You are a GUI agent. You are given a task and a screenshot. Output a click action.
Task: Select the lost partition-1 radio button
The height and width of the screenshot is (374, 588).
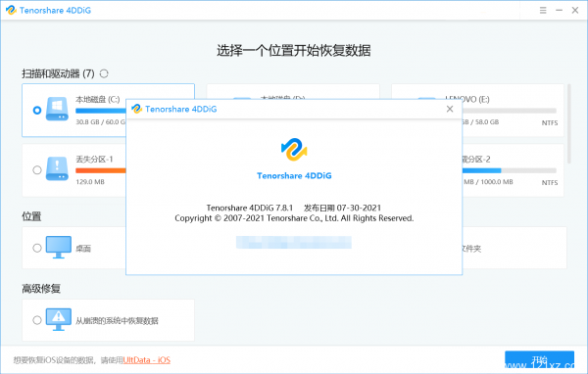point(37,170)
